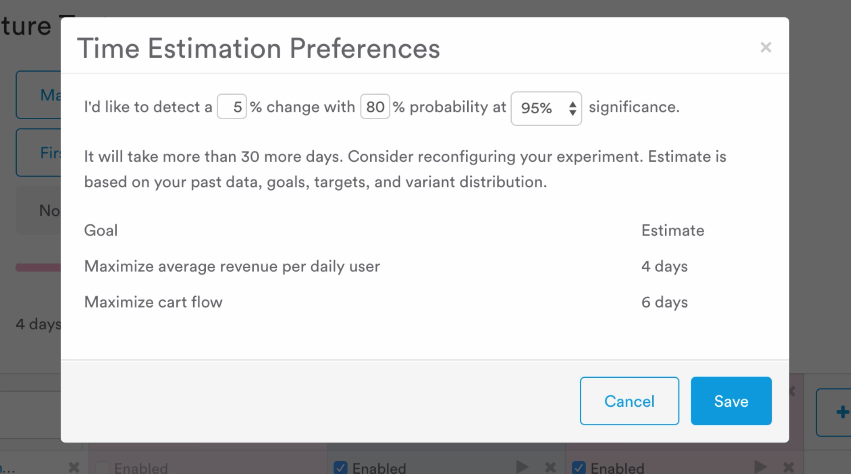Click the probability percentage input field
This screenshot has width=851, height=474.
[375, 106]
